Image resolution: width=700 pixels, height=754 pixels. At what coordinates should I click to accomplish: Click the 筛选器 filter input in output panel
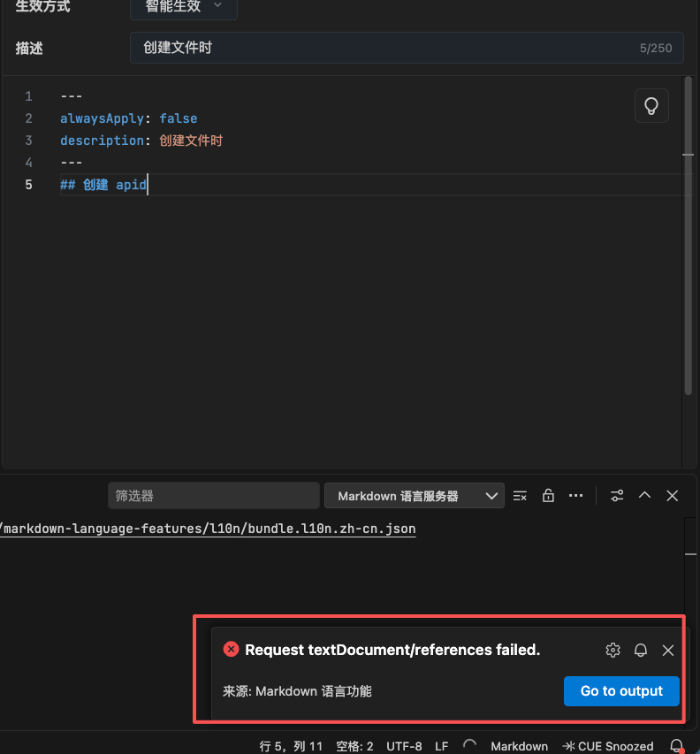tap(214, 495)
